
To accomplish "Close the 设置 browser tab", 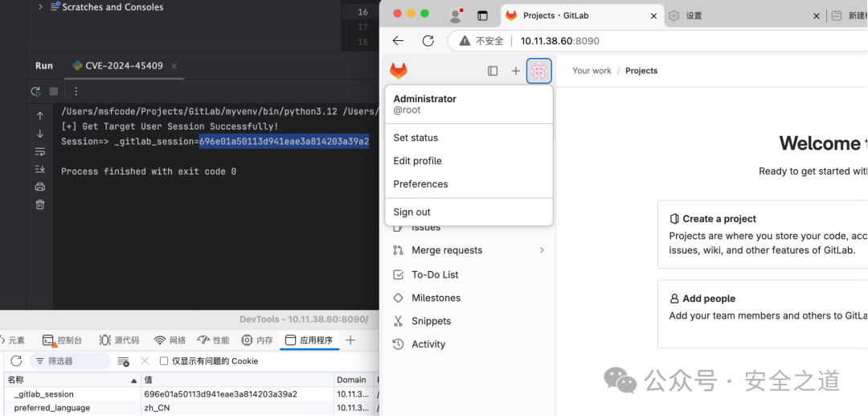I will (x=816, y=16).
